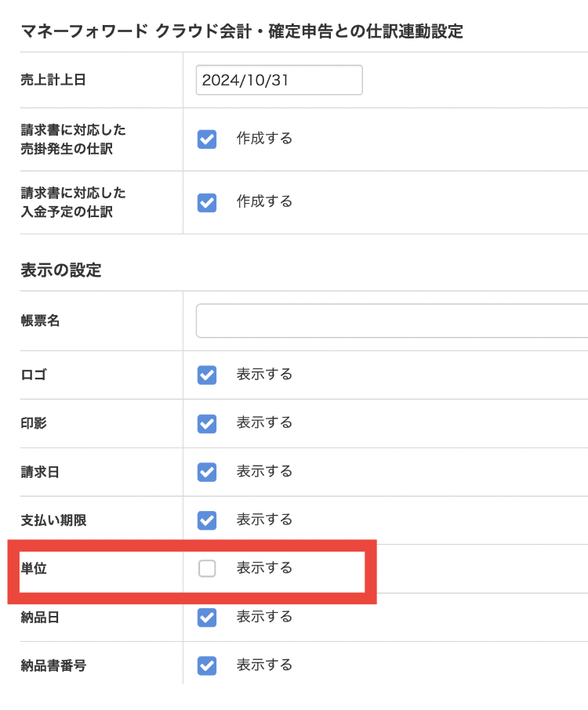588x710 pixels.
Task: Click the 表示する text in 支払い期限 row
Action: (264, 520)
